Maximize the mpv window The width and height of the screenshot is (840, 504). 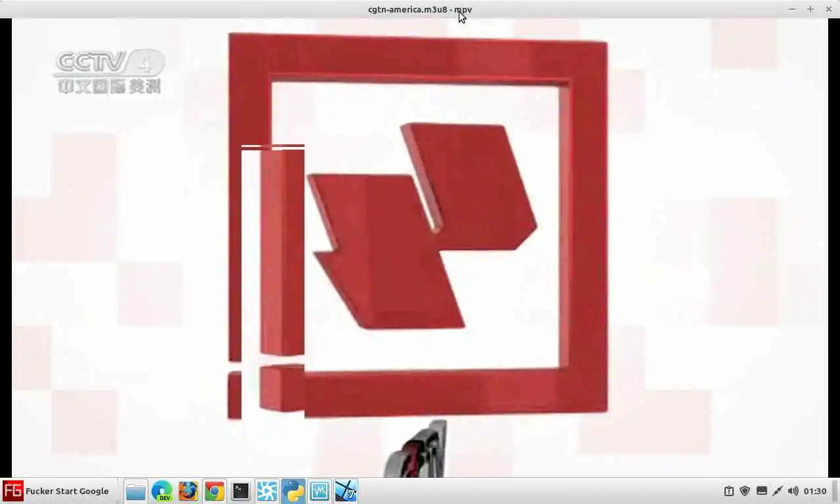pyautogui.click(x=810, y=9)
